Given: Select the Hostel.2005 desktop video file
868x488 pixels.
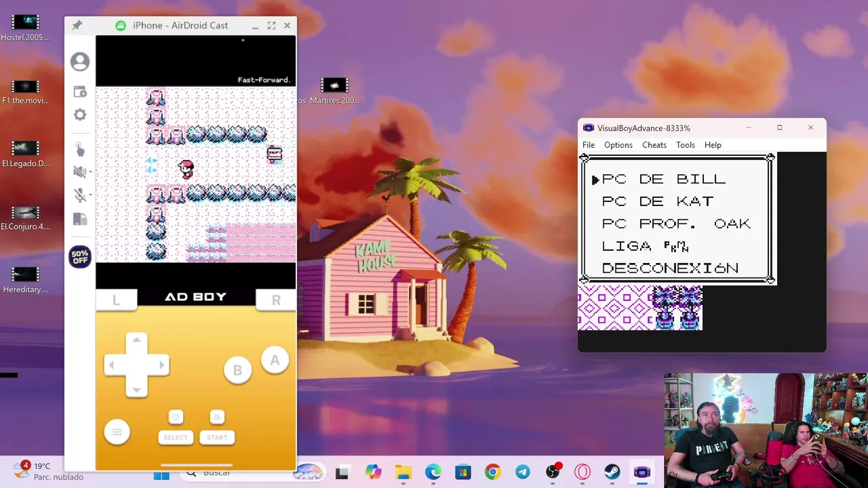Looking at the screenshot, I should 26,28.
